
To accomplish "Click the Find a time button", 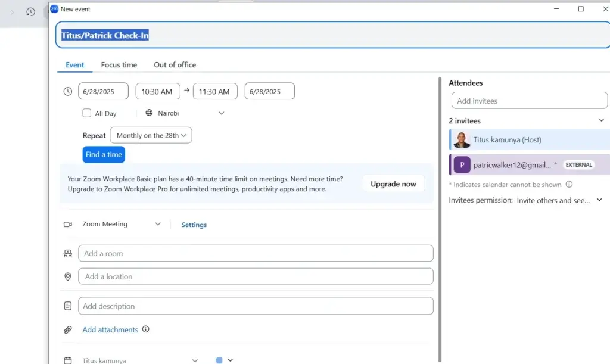I will pyautogui.click(x=104, y=154).
